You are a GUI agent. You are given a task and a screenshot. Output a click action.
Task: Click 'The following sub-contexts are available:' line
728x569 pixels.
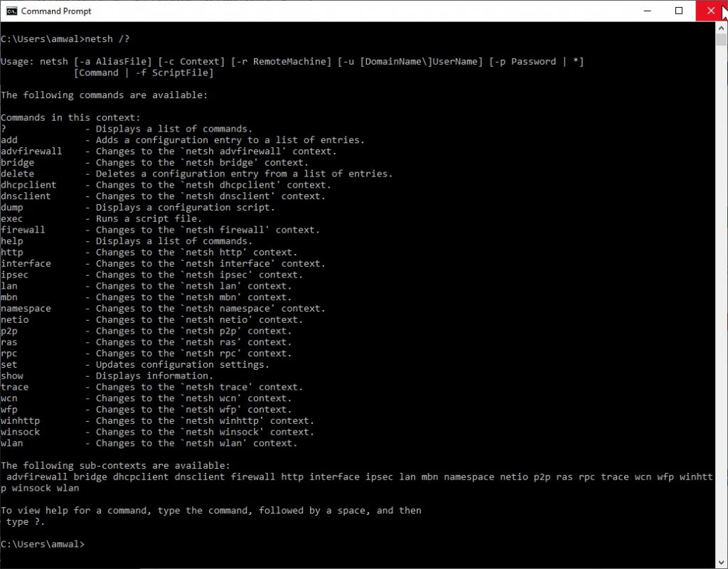pyautogui.click(x=115, y=465)
